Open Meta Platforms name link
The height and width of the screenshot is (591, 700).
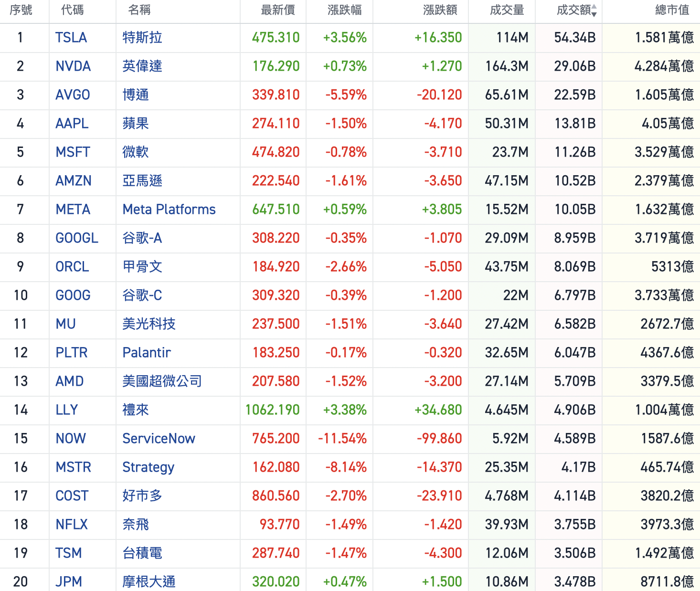(x=169, y=210)
